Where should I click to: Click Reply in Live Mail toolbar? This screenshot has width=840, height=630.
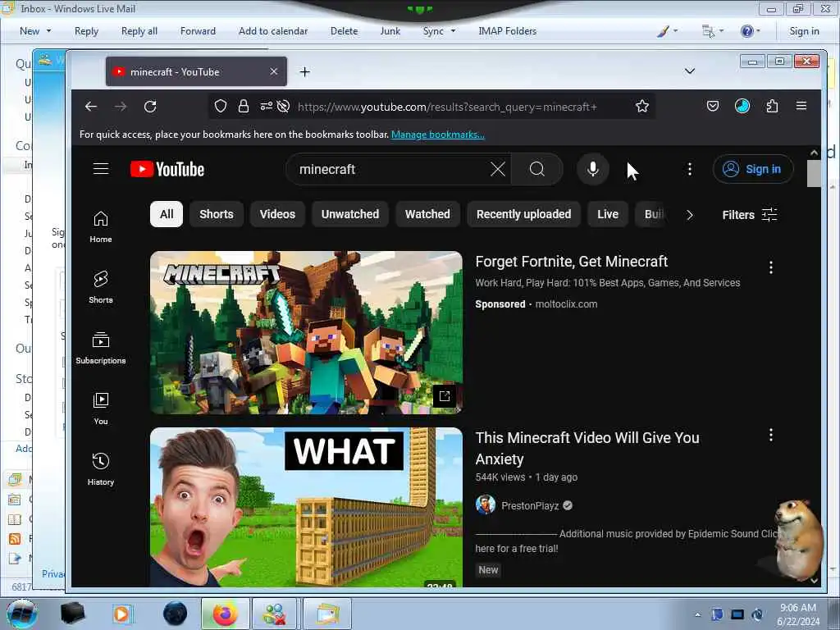86,31
